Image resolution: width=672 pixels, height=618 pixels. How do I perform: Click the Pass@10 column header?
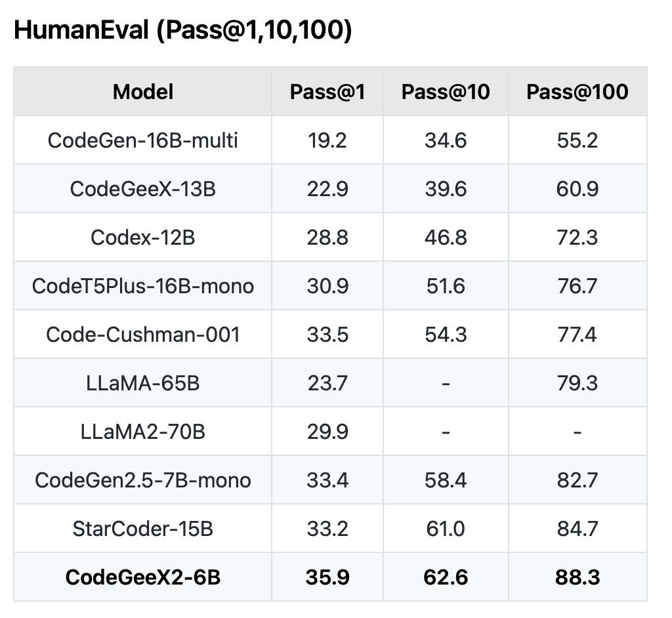point(446,92)
